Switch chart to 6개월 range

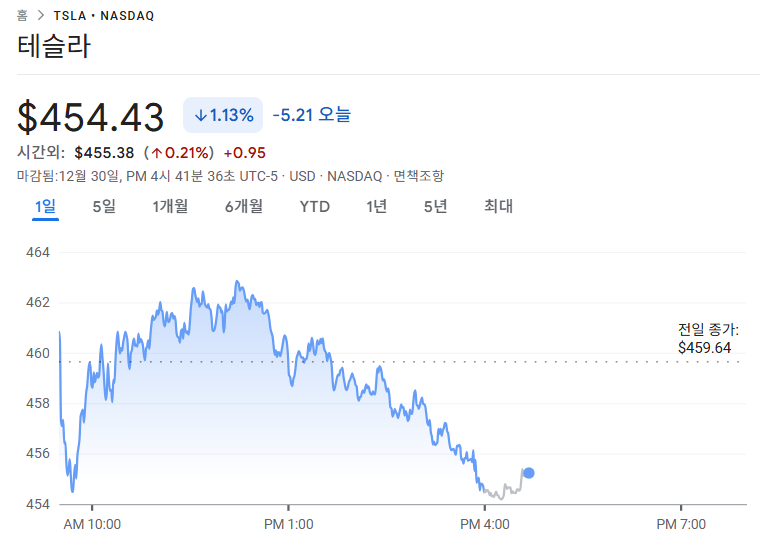pyautogui.click(x=243, y=207)
